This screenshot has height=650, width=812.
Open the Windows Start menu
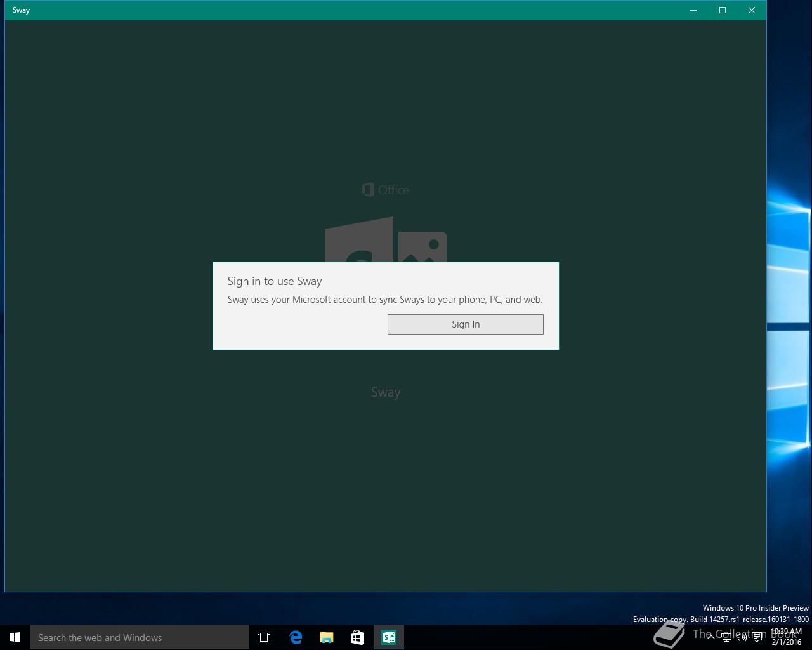pyautogui.click(x=15, y=637)
